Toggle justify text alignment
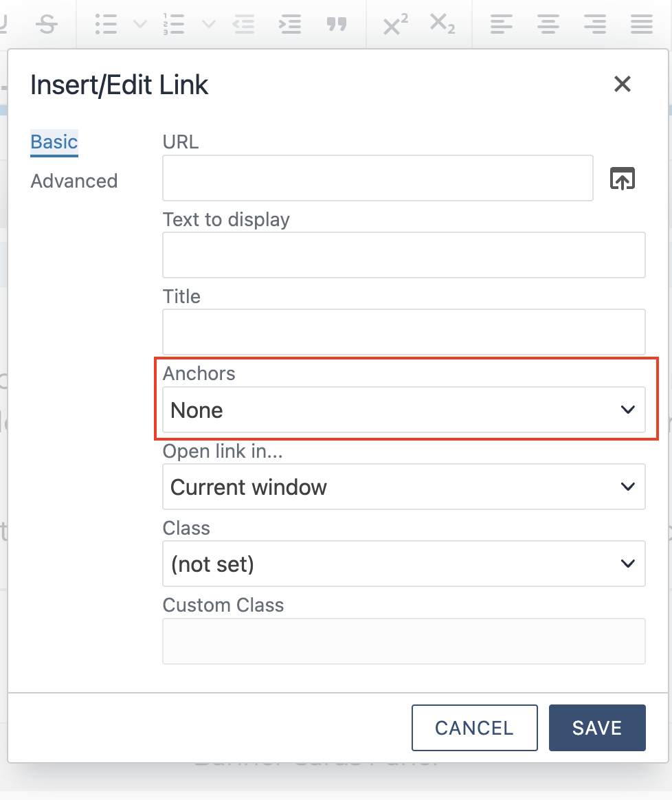This screenshot has height=800, width=672. tap(641, 24)
